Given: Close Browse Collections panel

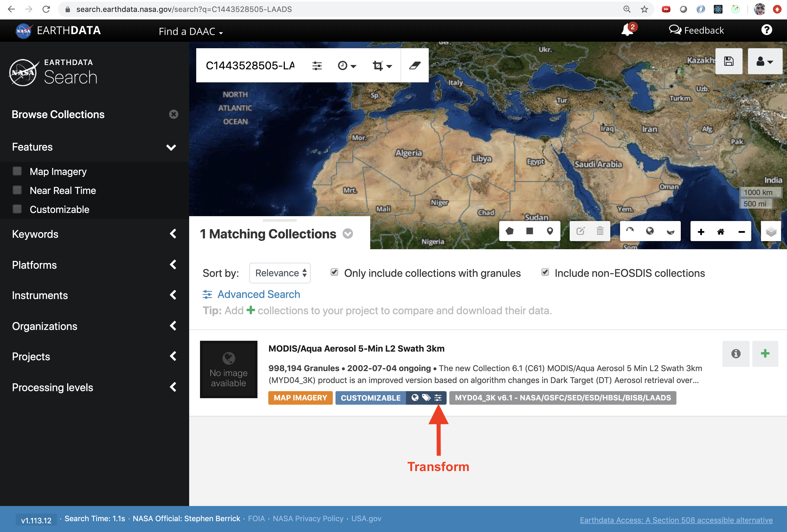Looking at the screenshot, I should [x=173, y=114].
